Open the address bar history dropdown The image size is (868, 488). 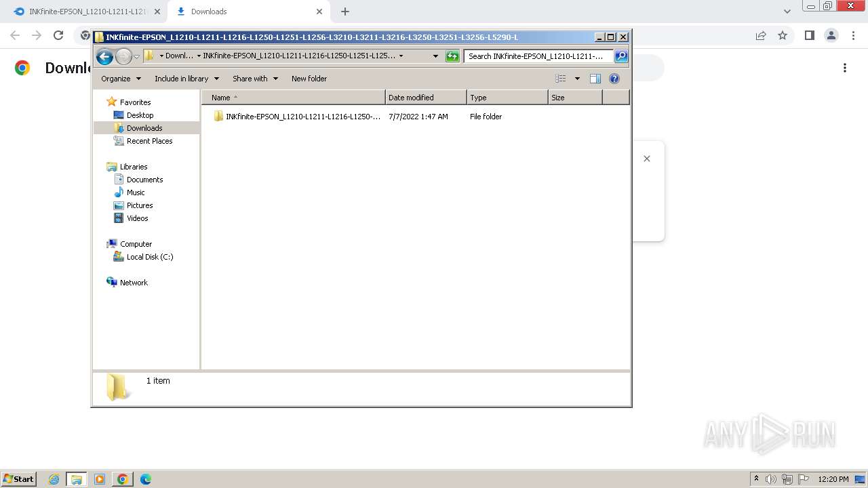pyautogui.click(x=435, y=56)
